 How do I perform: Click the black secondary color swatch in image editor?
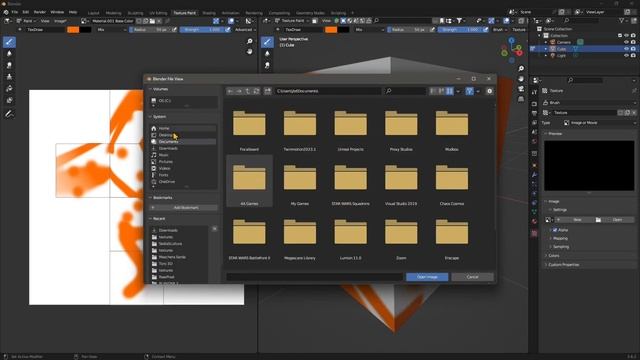85,30
